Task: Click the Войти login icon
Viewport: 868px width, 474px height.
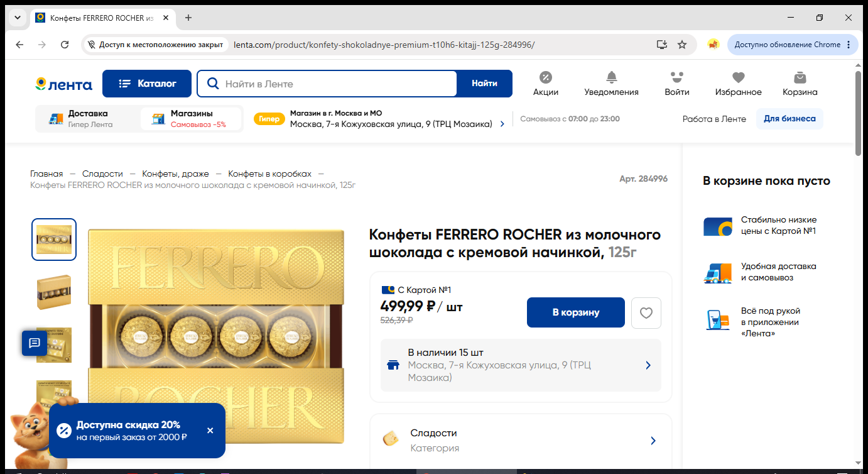Action: pos(677,84)
